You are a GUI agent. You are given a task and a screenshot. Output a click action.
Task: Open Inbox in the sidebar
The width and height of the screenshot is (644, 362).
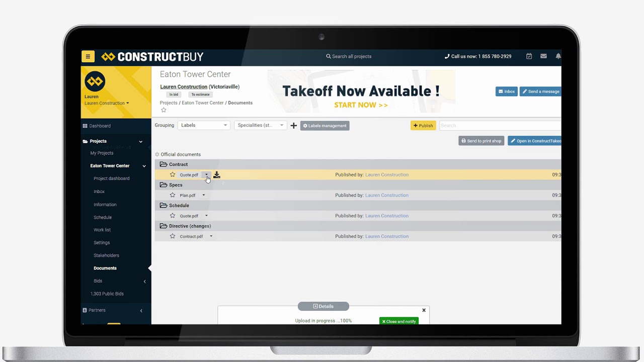[x=99, y=192]
